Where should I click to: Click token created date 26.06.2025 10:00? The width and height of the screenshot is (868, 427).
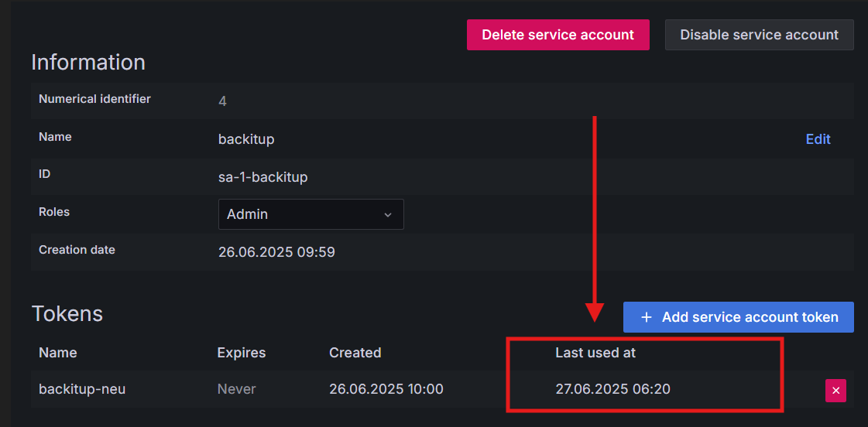tap(386, 389)
